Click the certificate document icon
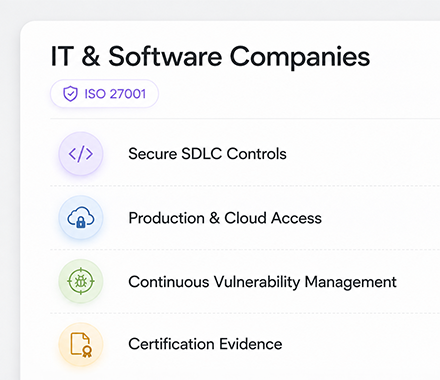The height and width of the screenshot is (380, 440). (x=81, y=345)
